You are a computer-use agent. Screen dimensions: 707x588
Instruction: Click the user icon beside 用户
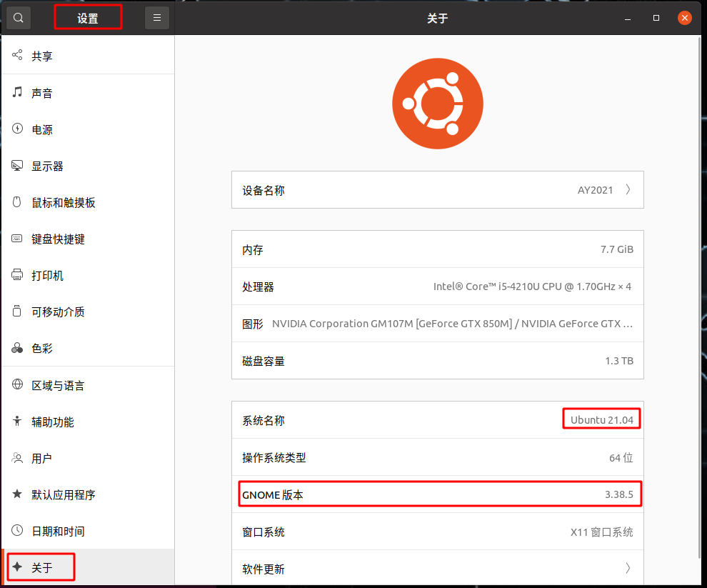coord(17,458)
